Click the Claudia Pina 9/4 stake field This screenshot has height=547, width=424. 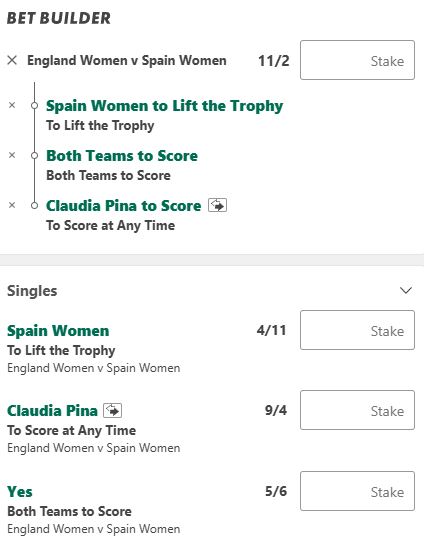357,410
